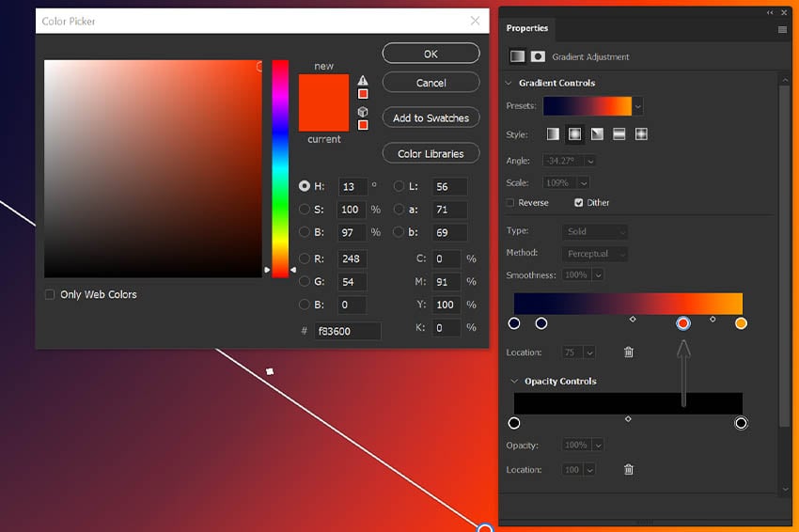This screenshot has height=532, width=799.
Task: Click the gradient preset preview bar
Action: click(x=587, y=106)
